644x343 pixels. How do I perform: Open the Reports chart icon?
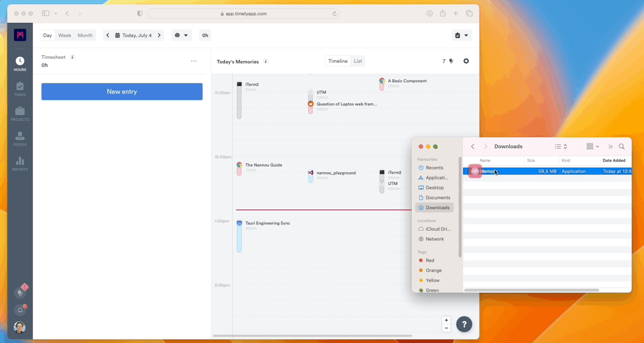coord(20,163)
